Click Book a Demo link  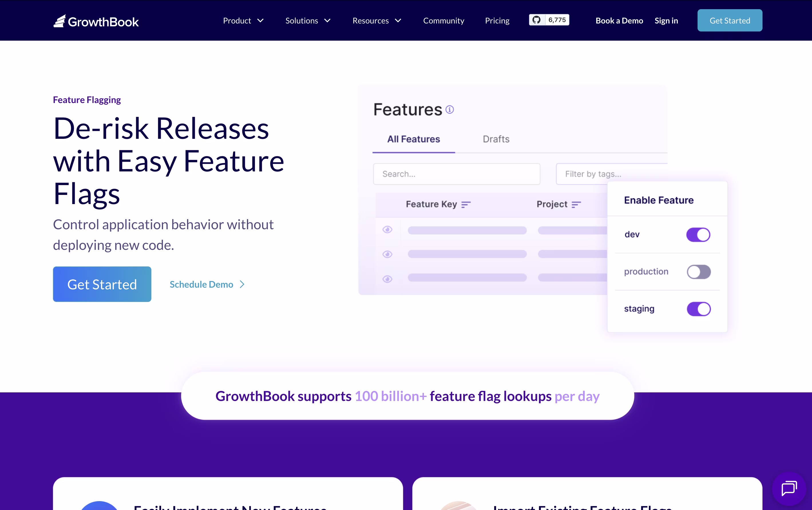[619, 21]
